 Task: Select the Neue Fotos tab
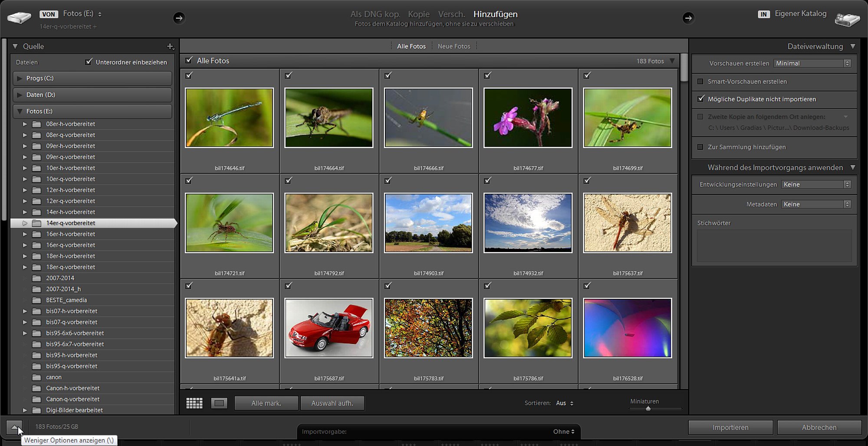pos(454,46)
